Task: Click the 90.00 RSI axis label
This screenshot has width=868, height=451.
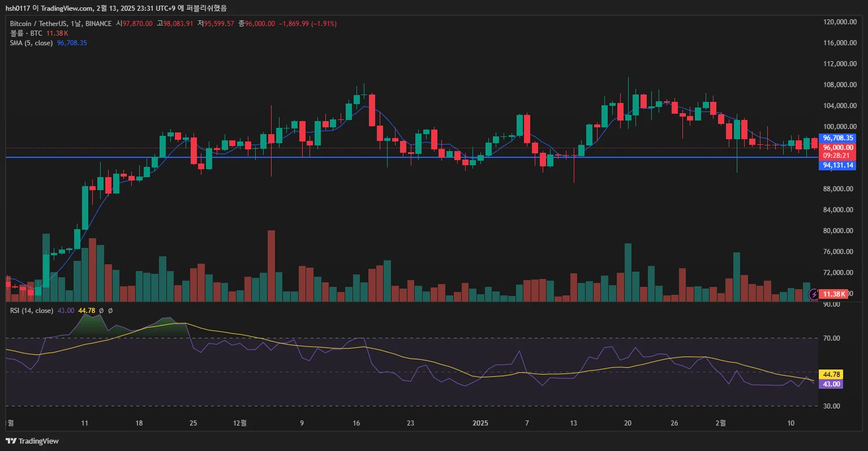Action: pos(831,304)
